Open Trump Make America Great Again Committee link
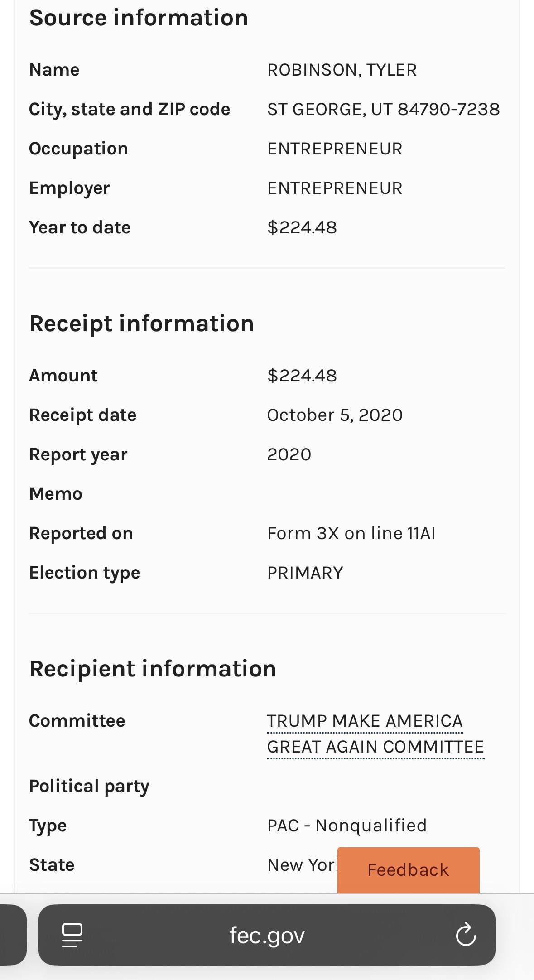534x980 pixels. pos(375,734)
